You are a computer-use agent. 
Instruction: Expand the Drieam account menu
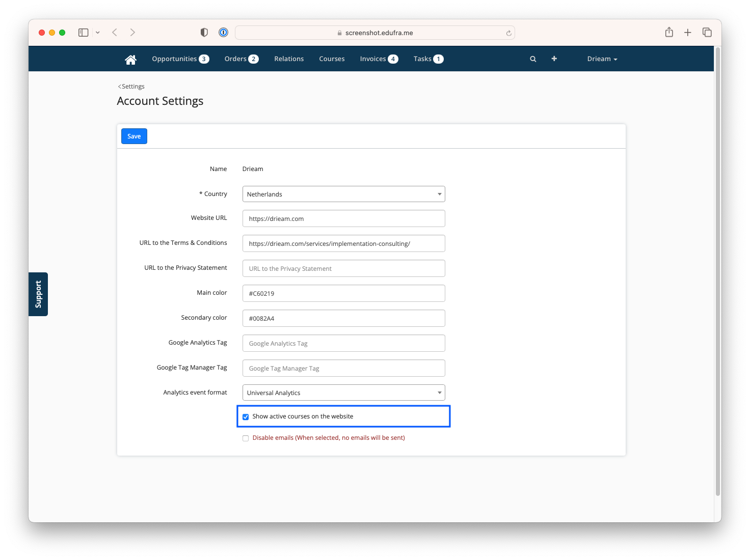click(602, 59)
